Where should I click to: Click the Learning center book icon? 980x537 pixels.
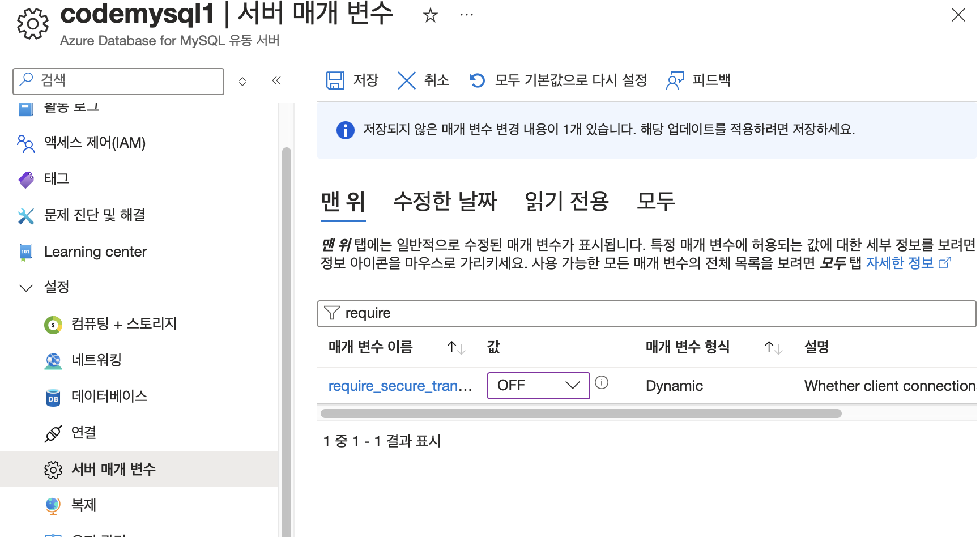point(26,252)
